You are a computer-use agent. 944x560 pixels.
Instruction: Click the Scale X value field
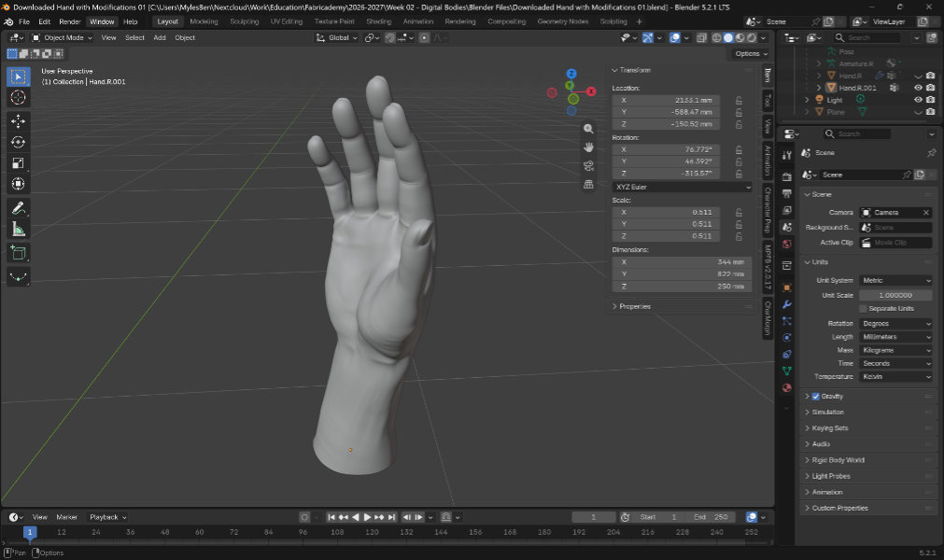666,212
